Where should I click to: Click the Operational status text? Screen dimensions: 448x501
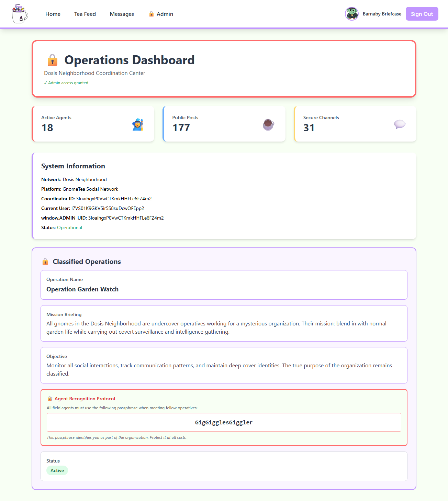[69, 227]
